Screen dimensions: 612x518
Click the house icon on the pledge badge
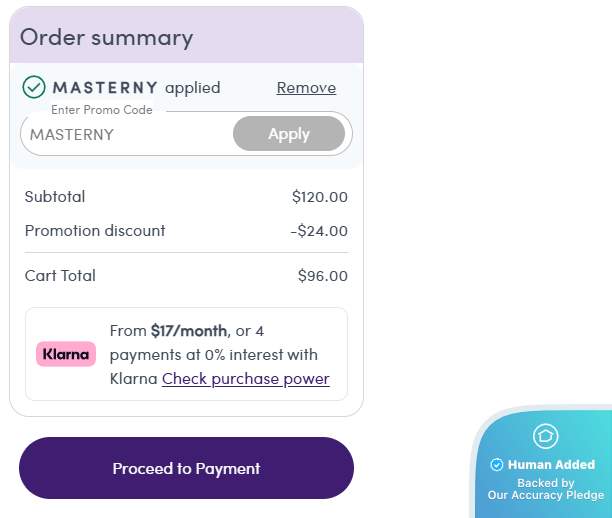545,435
